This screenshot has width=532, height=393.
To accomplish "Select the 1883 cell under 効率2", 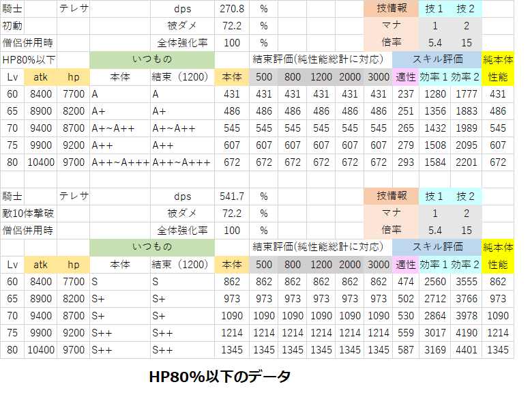I will pos(466,111).
